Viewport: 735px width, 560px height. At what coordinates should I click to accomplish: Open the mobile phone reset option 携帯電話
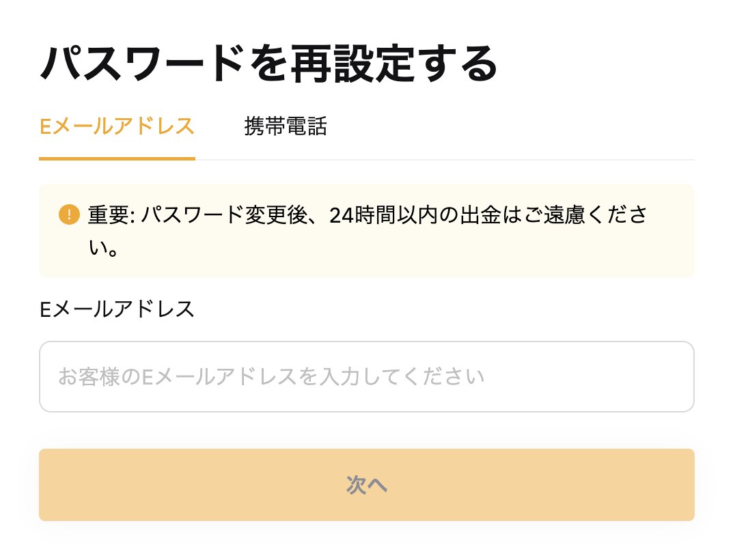click(x=286, y=126)
